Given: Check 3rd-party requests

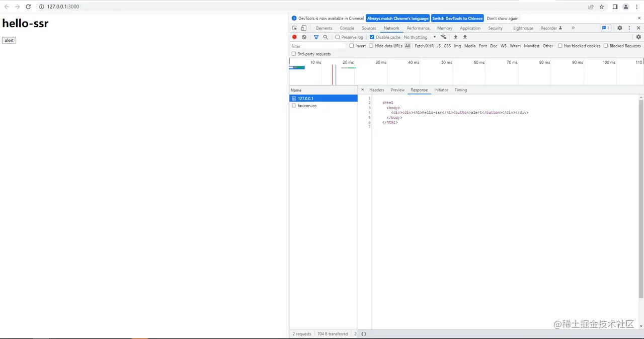Looking at the screenshot, I should coord(294,54).
